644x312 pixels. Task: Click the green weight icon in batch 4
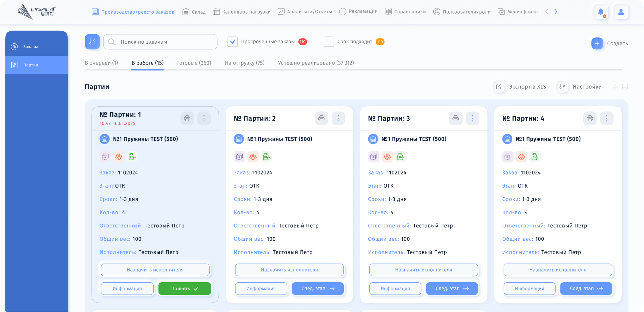[x=535, y=157]
